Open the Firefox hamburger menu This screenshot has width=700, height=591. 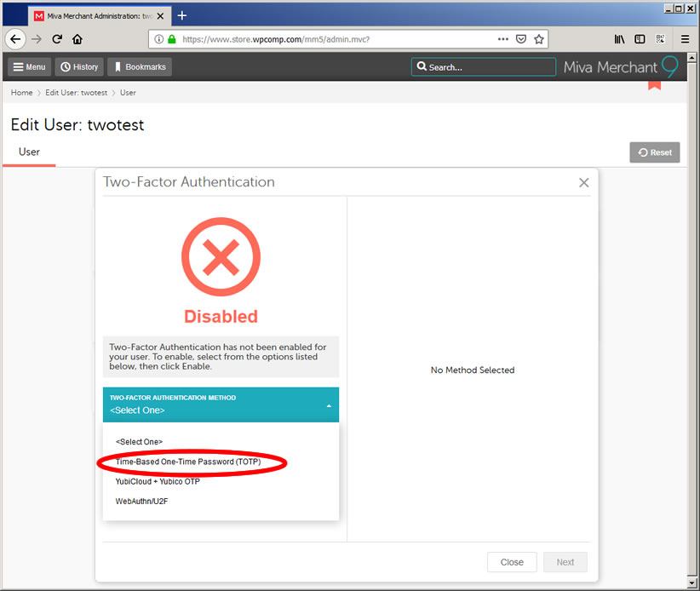click(x=685, y=39)
